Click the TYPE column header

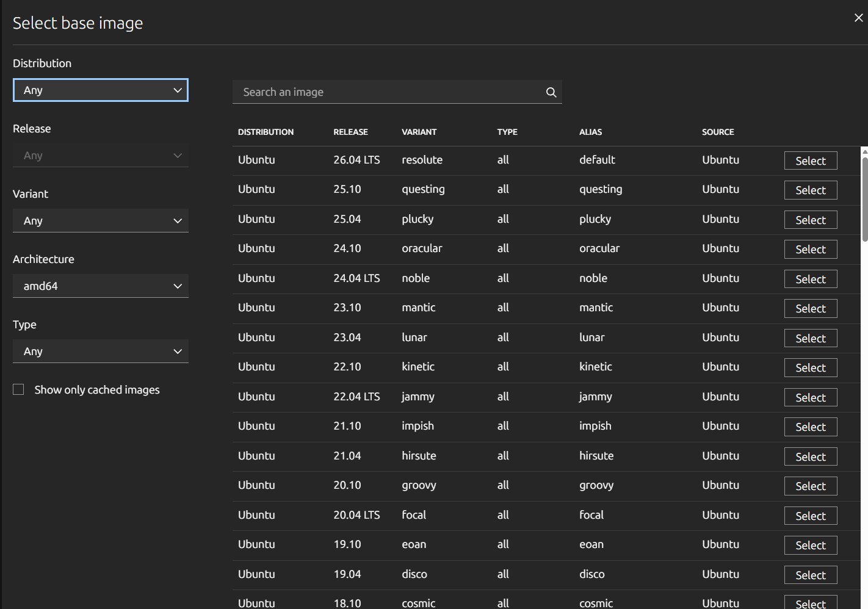pyautogui.click(x=507, y=132)
